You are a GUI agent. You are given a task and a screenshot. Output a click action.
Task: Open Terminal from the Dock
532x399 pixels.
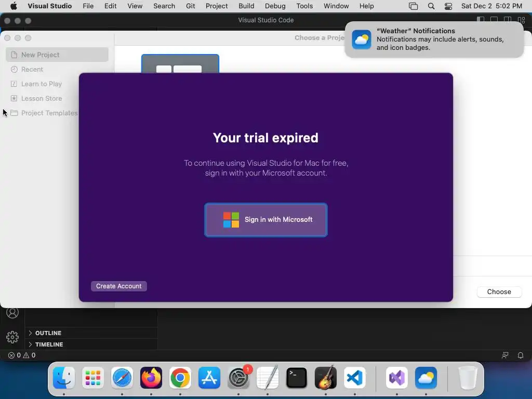coord(297,378)
